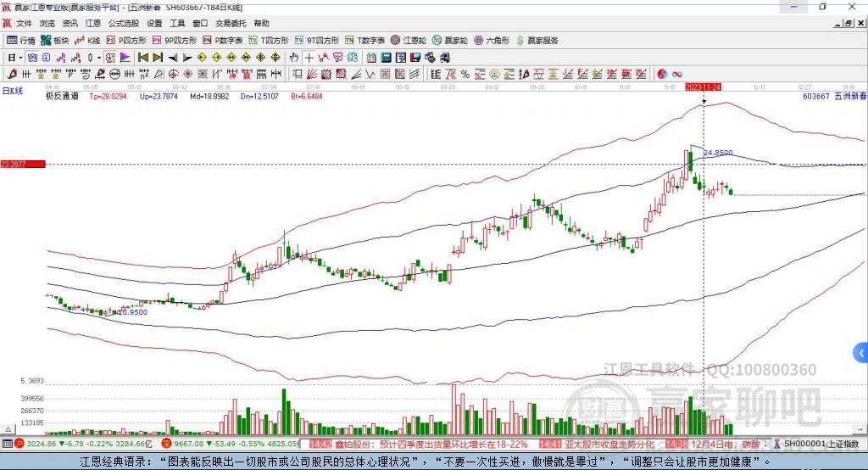Click the n² square tool icon

pos(144,75)
